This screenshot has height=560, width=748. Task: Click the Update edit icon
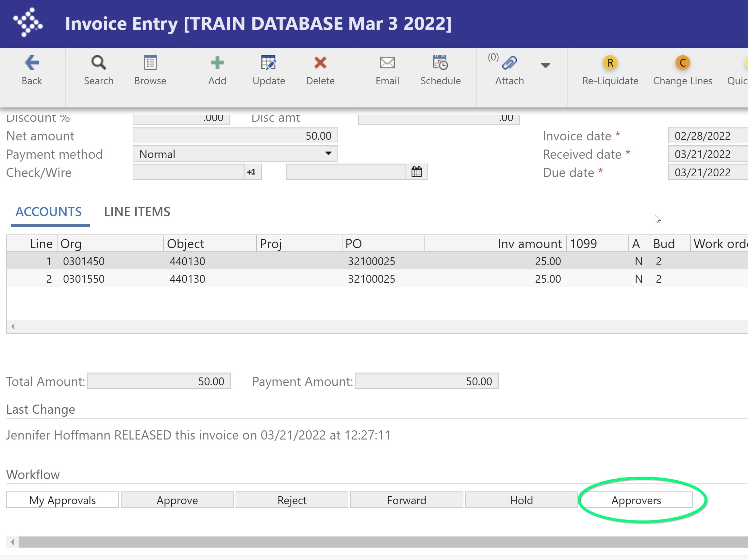click(269, 63)
